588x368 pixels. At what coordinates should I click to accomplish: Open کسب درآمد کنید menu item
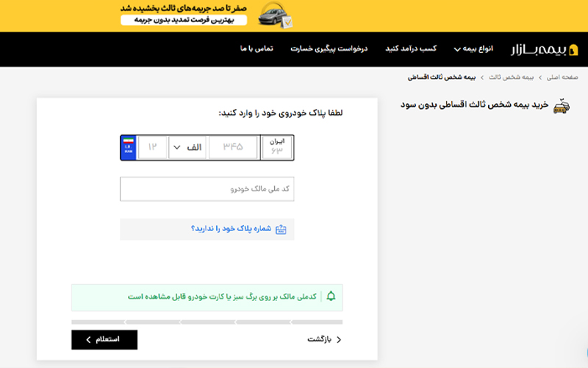click(411, 49)
